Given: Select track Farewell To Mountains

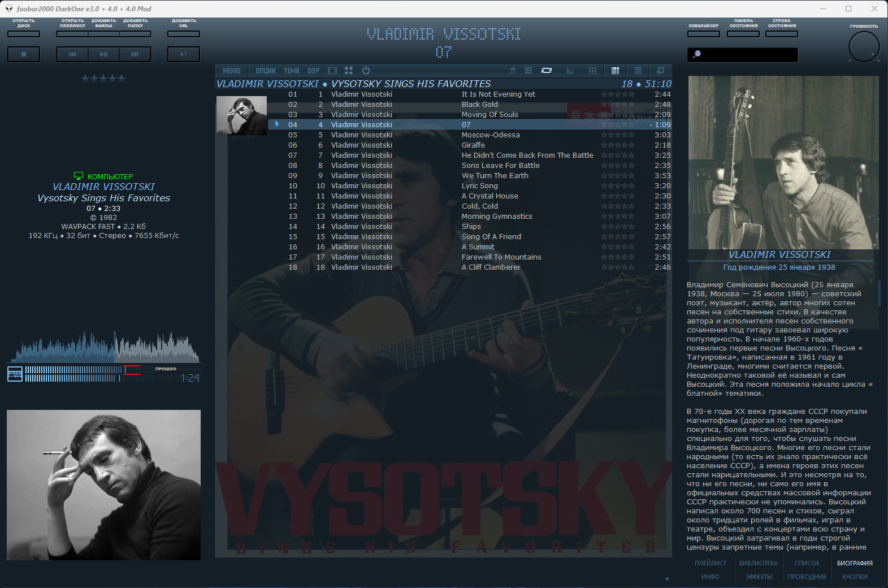Looking at the screenshot, I should click(470, 257).
